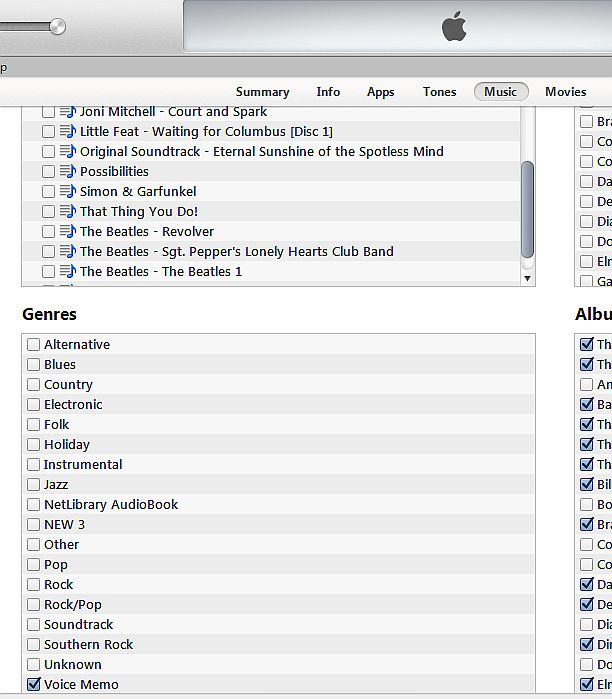Click the playlist icon beside Possibilities
Screen dimensions: 612x699
pos(68,171)
